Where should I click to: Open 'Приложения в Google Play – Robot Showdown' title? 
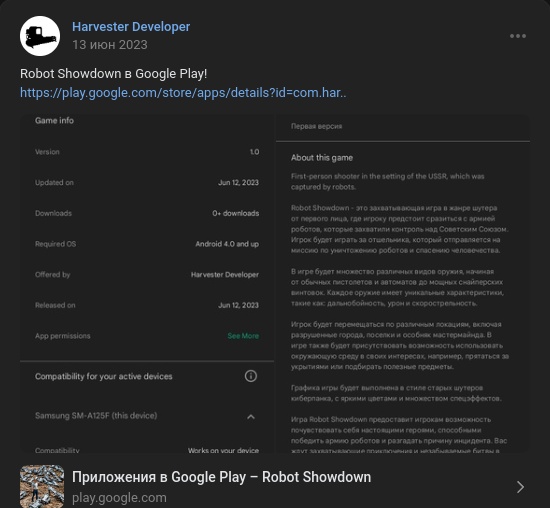221,477
